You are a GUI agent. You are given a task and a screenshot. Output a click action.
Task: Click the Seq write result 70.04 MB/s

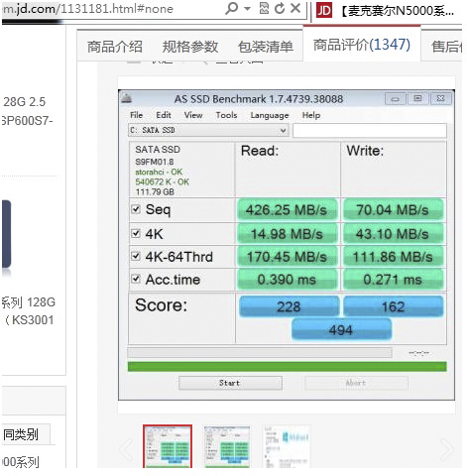[393, 210]
